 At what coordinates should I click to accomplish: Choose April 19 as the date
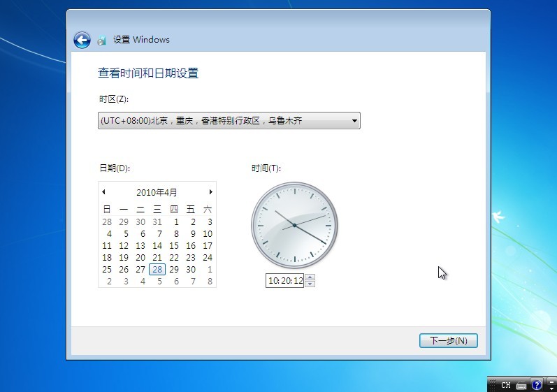(124, 258)
